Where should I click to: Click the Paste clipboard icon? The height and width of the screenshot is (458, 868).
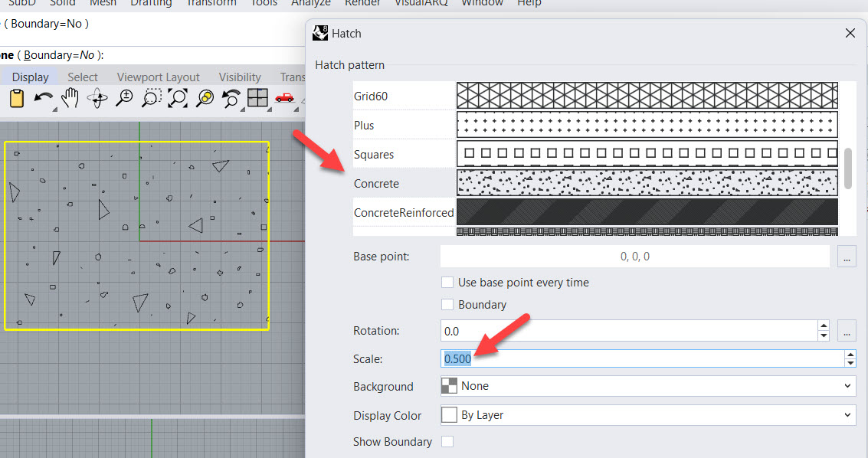point(17,99)
